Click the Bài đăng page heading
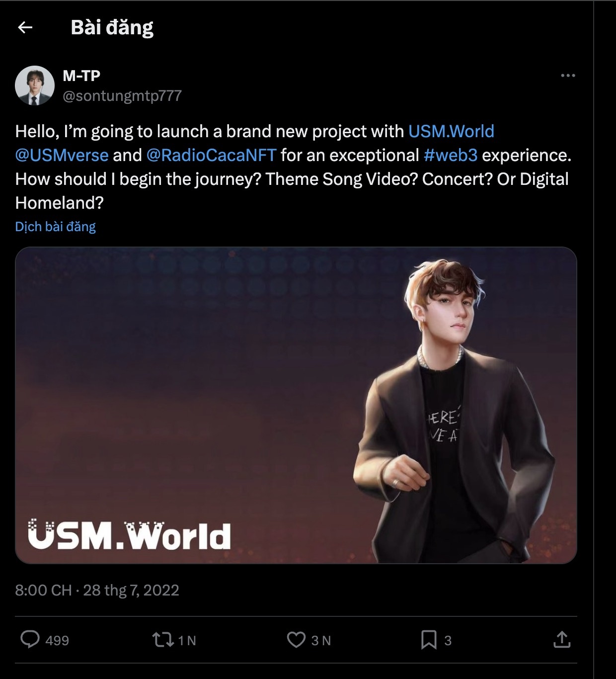 click(x=112, y=28)
